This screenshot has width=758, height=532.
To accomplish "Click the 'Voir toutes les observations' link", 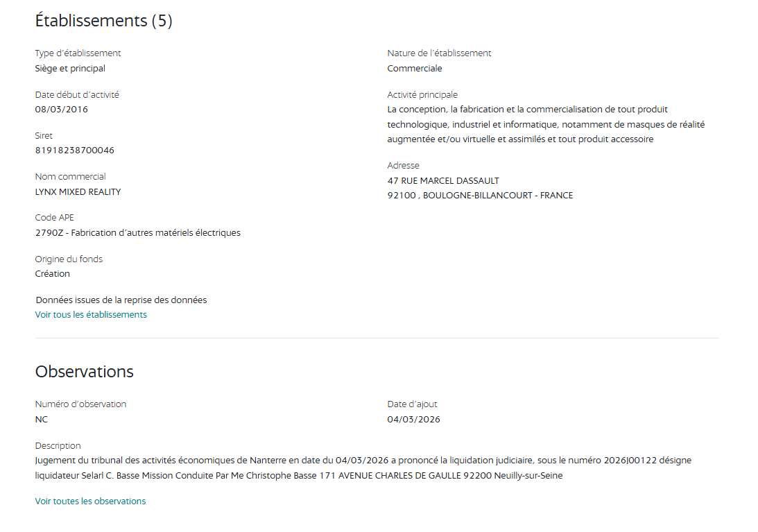I will [90, 501].
